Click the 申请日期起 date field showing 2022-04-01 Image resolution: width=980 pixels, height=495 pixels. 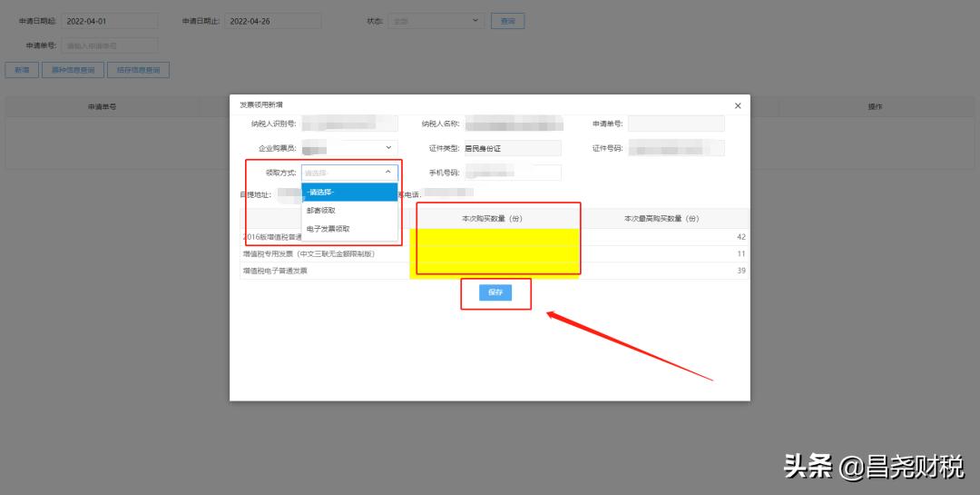click(109, 21)
